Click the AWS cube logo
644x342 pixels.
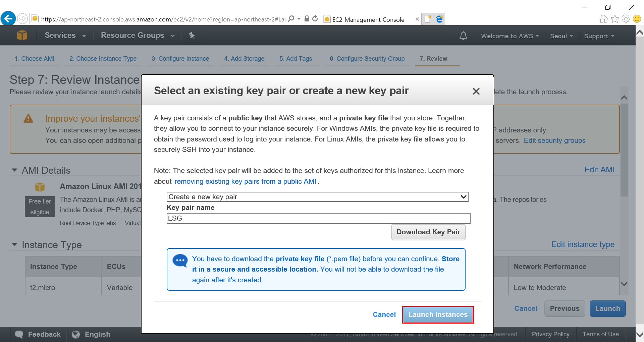coord(22,35)
